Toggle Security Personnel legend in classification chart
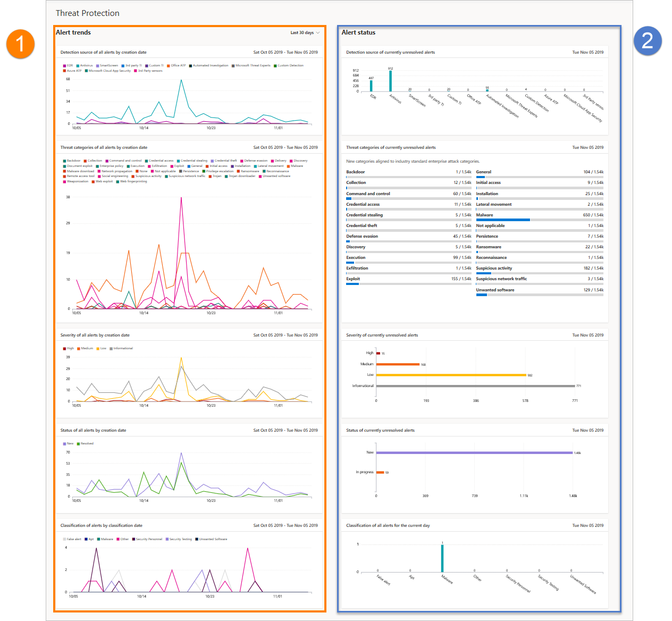 pos(148,539)
